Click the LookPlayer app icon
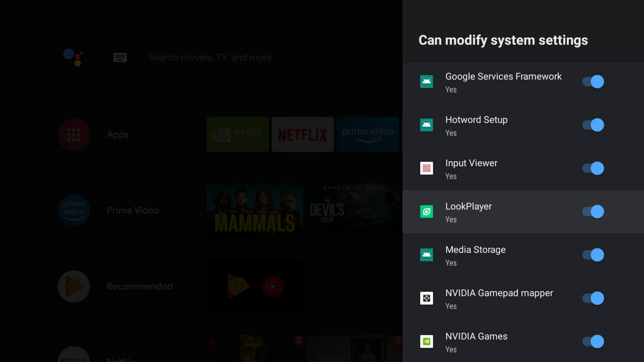This screenshot has height=362, width=644. pos(426,212)
